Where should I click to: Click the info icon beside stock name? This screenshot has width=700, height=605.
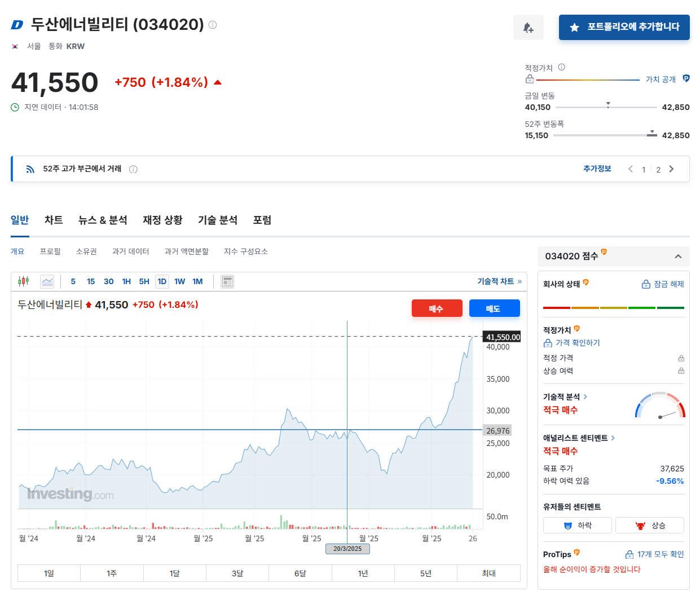[213, 25]
